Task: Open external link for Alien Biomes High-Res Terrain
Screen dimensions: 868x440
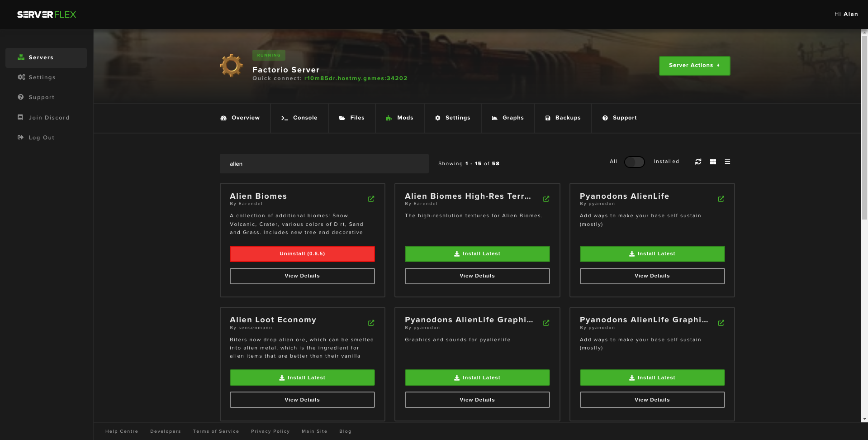Action: (x=546, y=199)
